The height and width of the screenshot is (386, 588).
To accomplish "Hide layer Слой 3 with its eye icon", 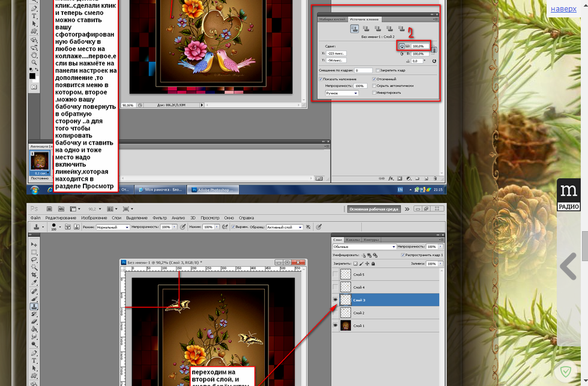I will coord(335,300).
